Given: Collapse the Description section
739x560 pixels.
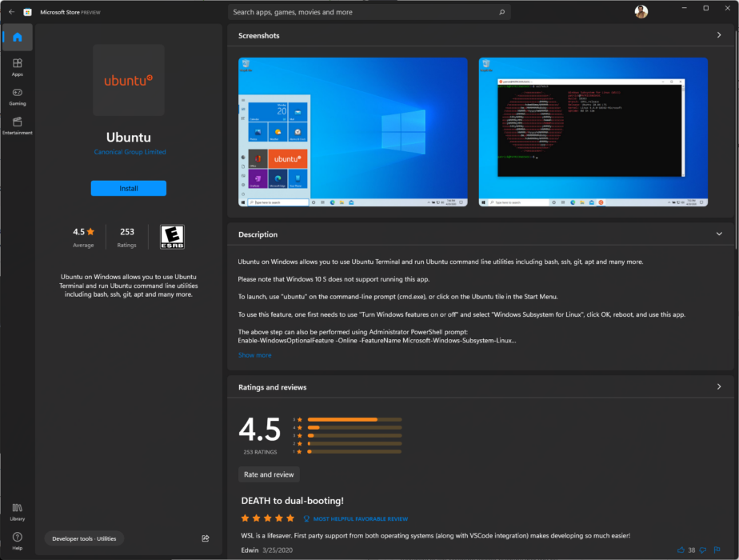Looking at the screenshot, I should [719, 234].
